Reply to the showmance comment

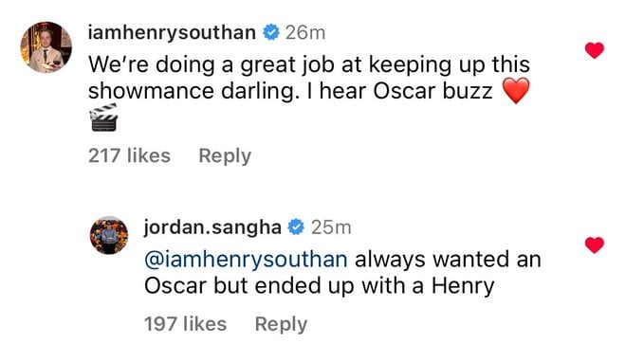tap(225, 156)
